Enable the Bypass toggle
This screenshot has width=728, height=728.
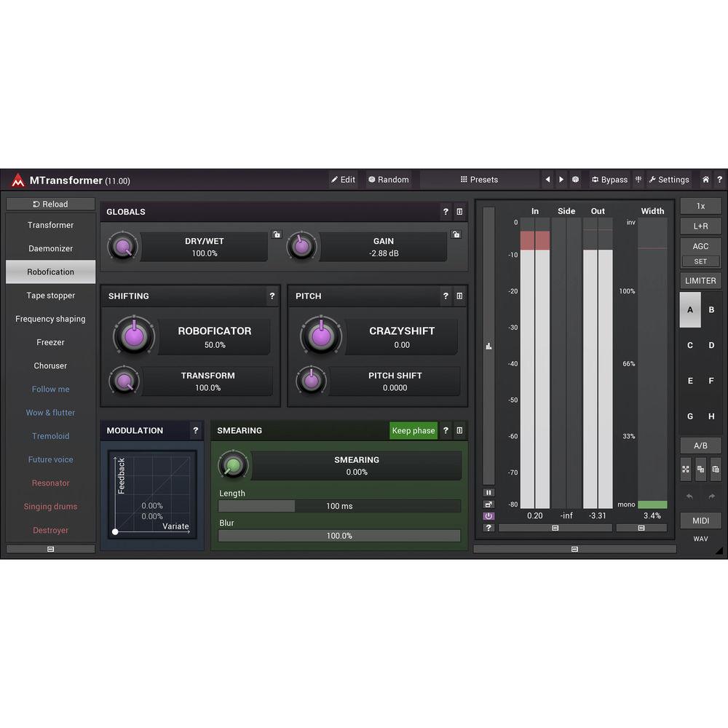[x=610, y=179]
